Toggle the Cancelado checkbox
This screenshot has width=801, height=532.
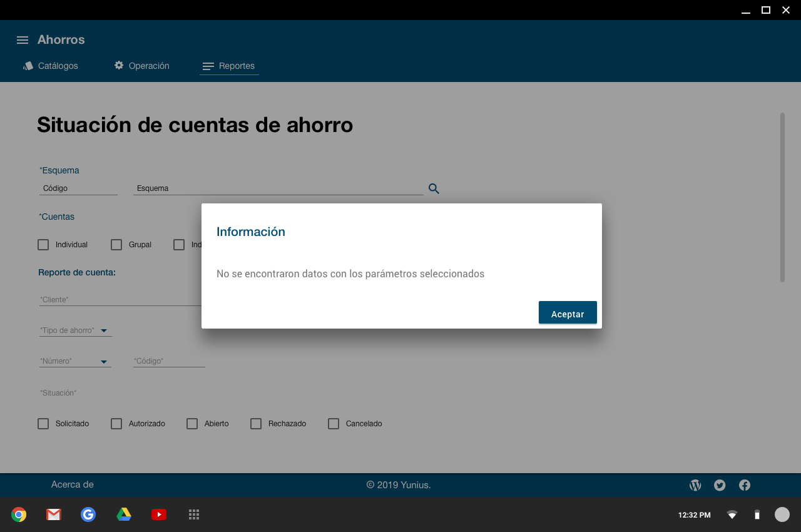click(x=334, y=424)
